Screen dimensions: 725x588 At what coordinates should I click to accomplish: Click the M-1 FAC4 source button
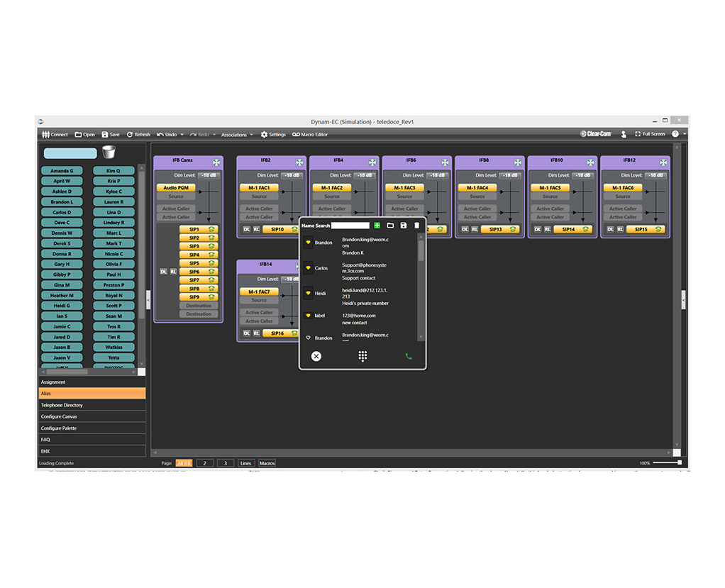(477, 188)
